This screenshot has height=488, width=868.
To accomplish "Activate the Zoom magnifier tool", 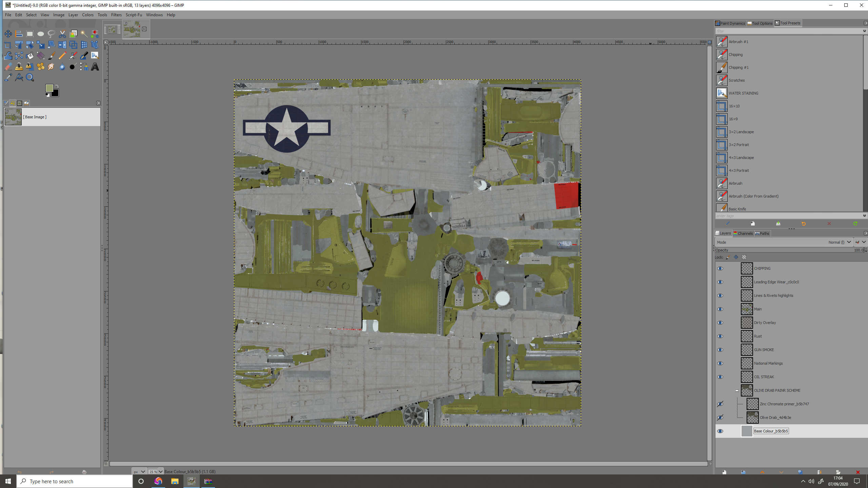I will (x=30, y=78).
